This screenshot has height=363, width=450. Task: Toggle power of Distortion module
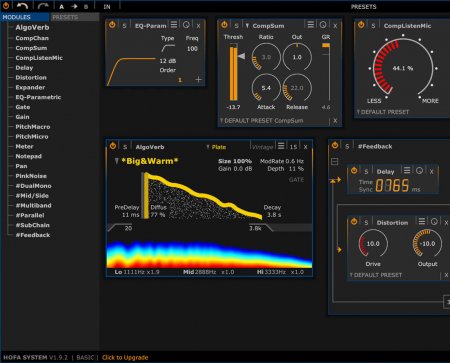pos(354,221)
